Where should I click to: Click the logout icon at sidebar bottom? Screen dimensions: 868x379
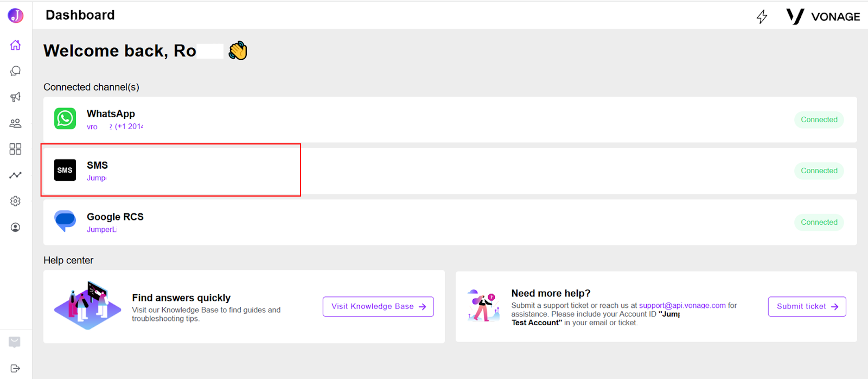click(15, 368)
